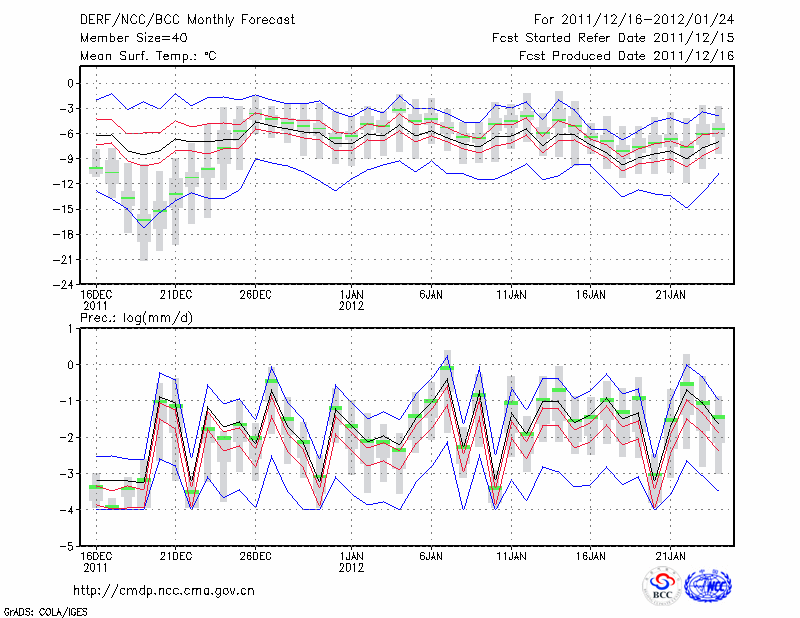This screenshot has height=618, width=800.
Task: Open the cmdp.ncc.cma.gov.cn URL
Action: (164, 590)
